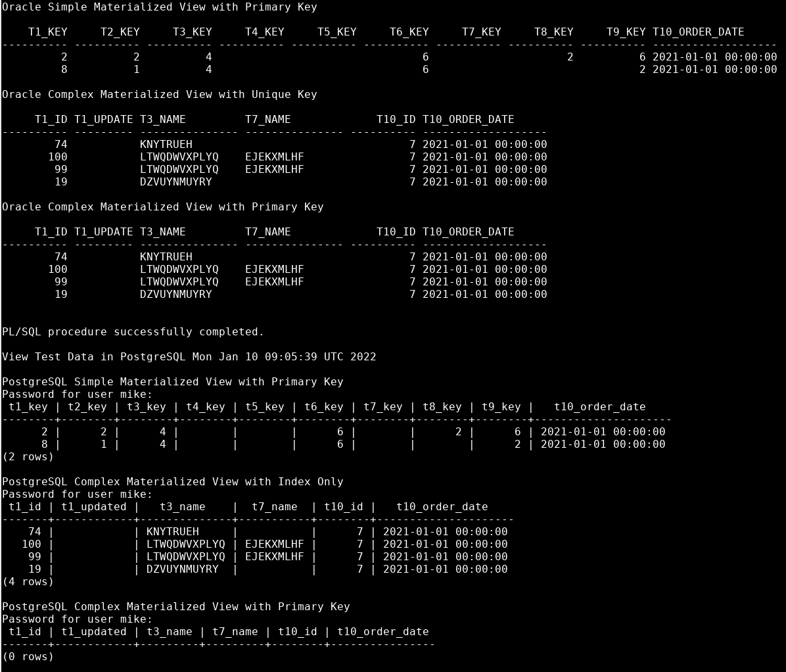
Task: Select the lowercase t9_key column header
Action: coord(501,407)
